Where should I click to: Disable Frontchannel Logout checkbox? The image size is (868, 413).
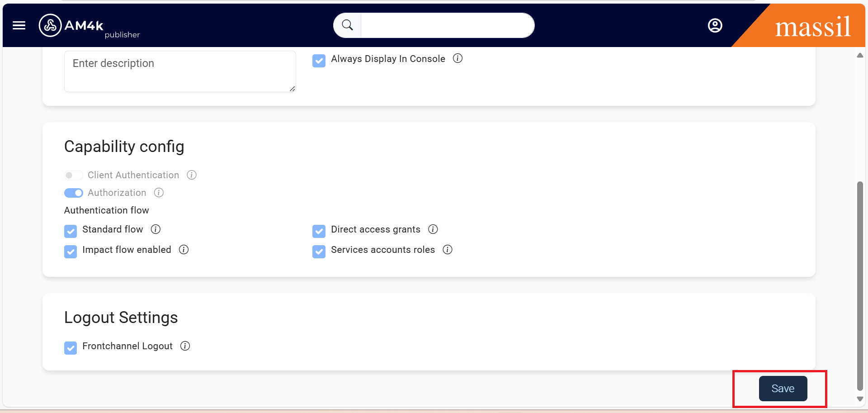[x=71, y=348]
